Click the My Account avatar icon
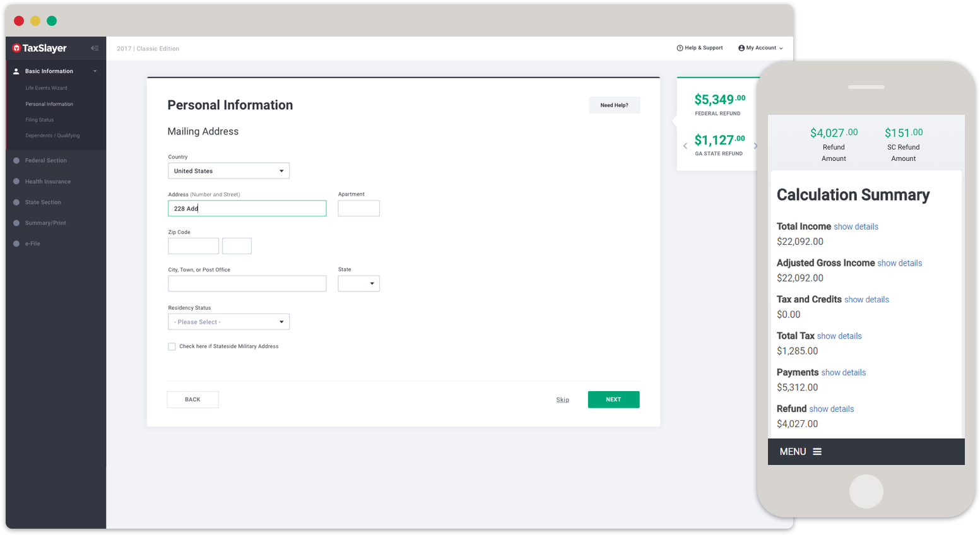This screenshot has height=535, width=980. (x=741, y=48)
